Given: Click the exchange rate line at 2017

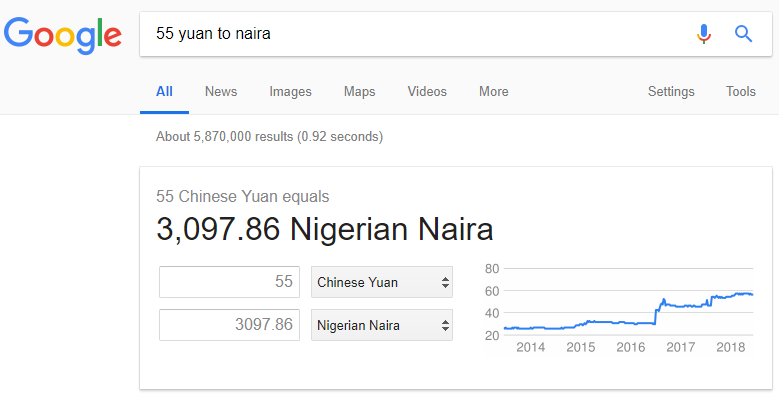Looking at the screenshot, I should [681, 306].
